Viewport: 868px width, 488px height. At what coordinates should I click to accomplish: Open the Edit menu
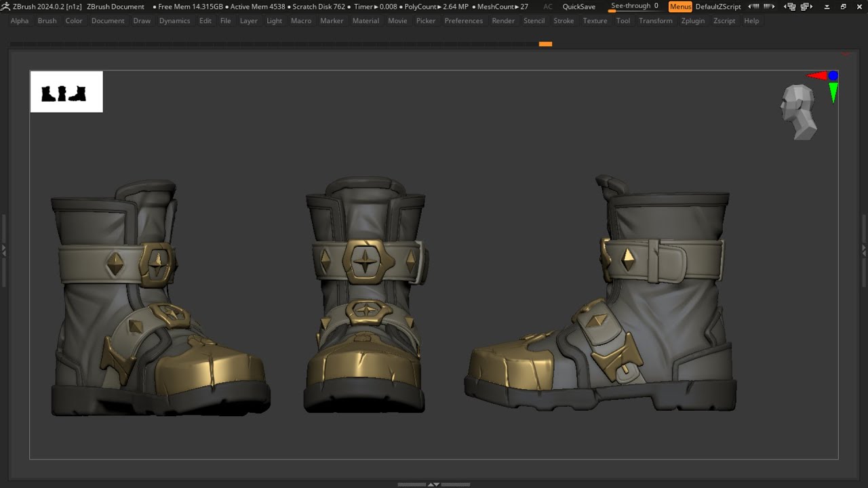(205, 21)
